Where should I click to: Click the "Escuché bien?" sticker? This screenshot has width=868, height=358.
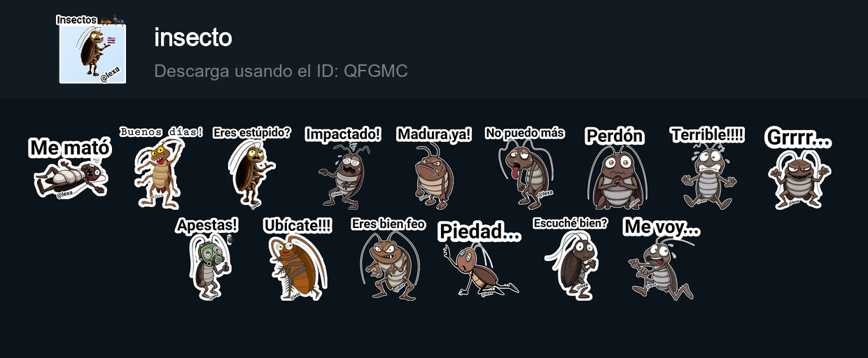coord(570,259)
